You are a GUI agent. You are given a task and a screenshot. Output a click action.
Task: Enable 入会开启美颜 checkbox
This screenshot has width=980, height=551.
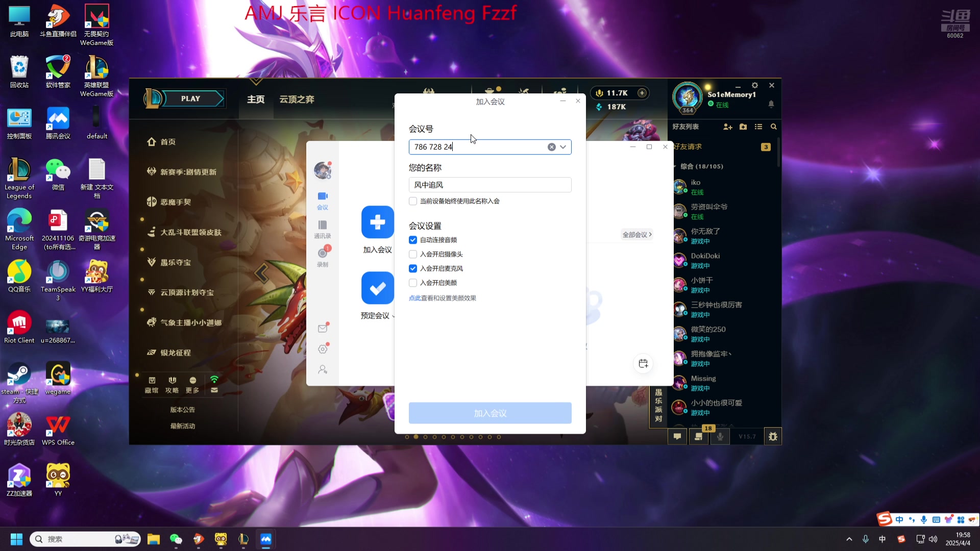point(413,283)
